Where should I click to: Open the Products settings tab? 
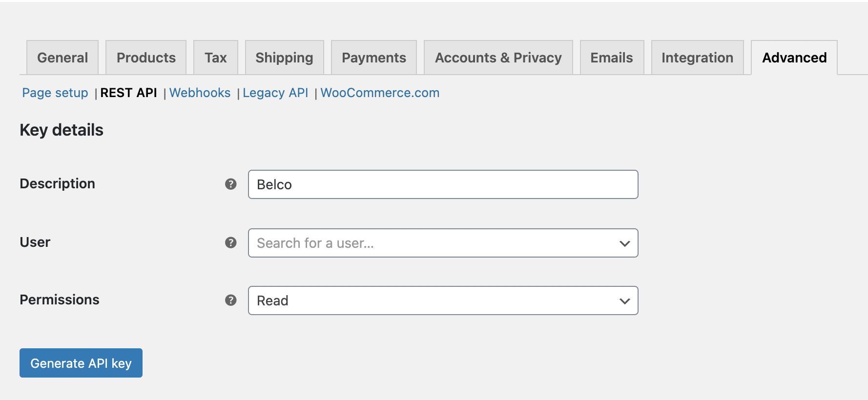(x=146, y=58)
